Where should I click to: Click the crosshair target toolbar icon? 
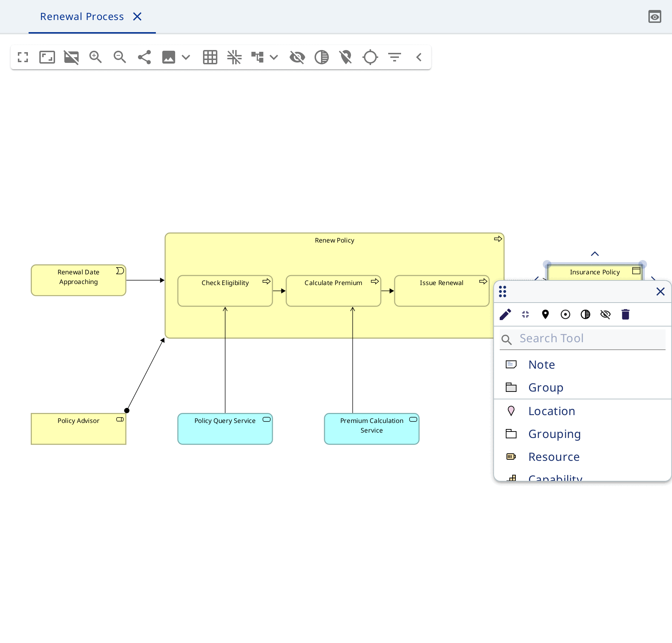(370, 57)
